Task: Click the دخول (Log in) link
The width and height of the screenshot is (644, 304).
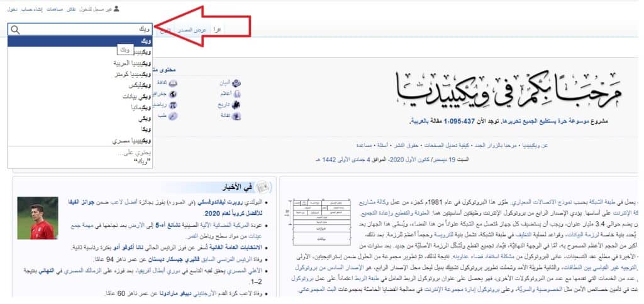Action: tap(11, 9)
